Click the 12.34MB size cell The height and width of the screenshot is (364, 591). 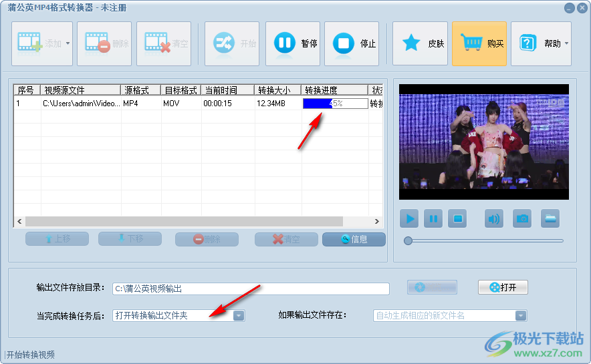[278, 104]
